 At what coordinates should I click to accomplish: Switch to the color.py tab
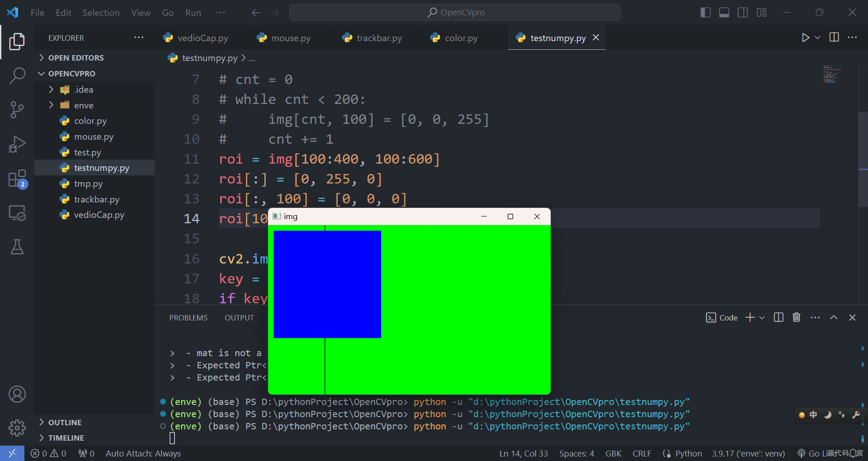point(461,38)
